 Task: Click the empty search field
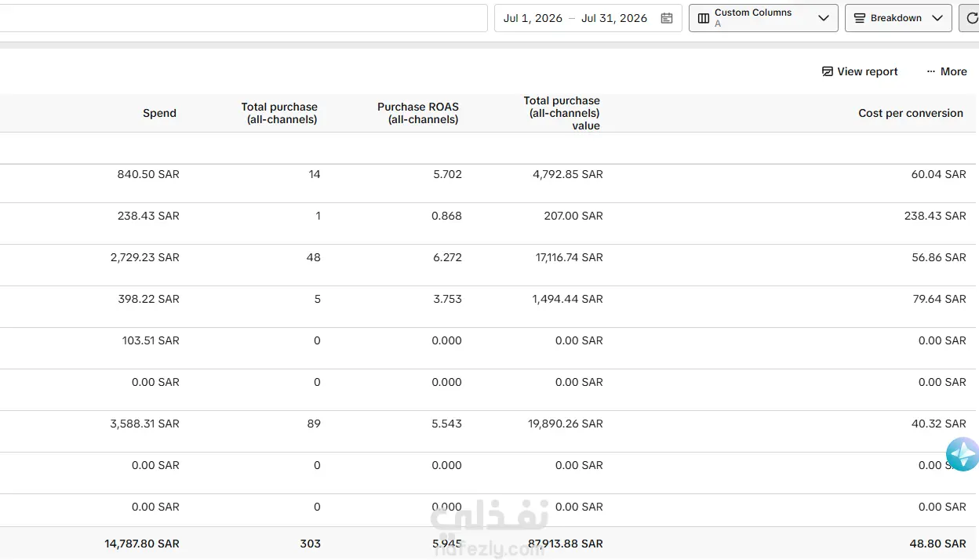click(243, 18)
